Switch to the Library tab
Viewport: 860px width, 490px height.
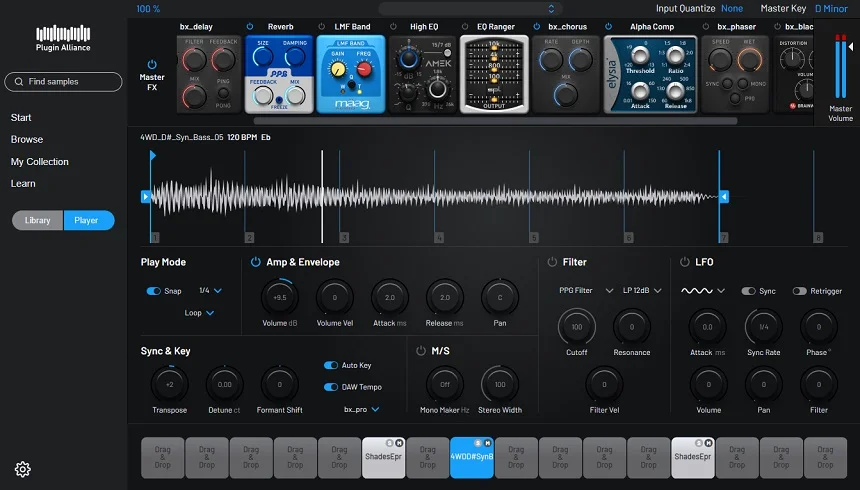37,221
